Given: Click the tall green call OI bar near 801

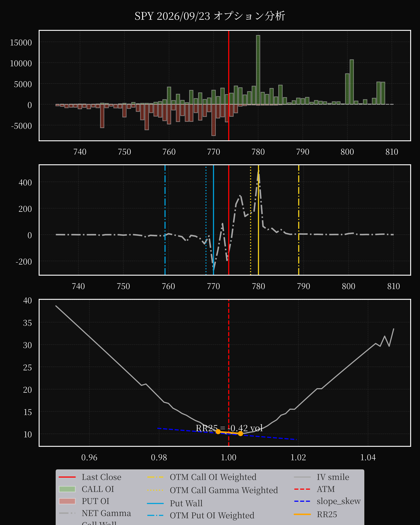Looking at the screenshot, I should click(352, 82).
